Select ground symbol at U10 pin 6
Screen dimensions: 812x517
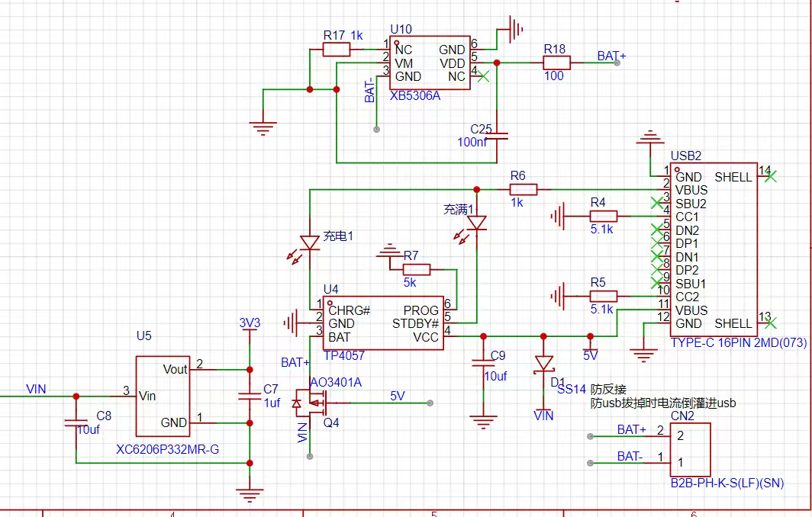pyautogui.click(x=516, y=30)
